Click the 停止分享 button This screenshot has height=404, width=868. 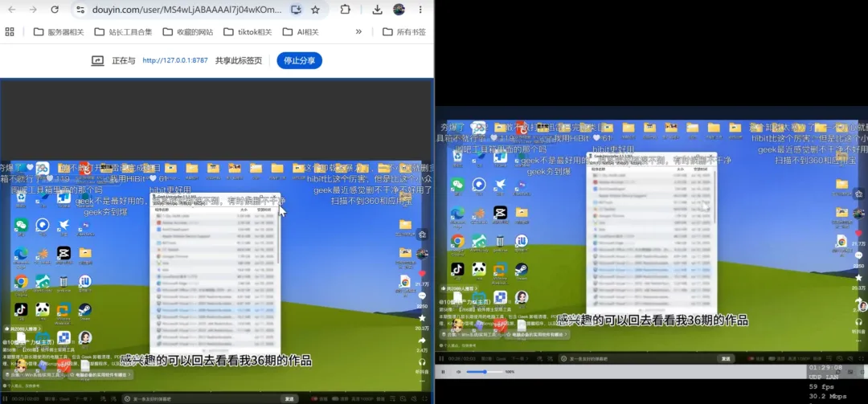pyautogui.click(x=300, y=60)
